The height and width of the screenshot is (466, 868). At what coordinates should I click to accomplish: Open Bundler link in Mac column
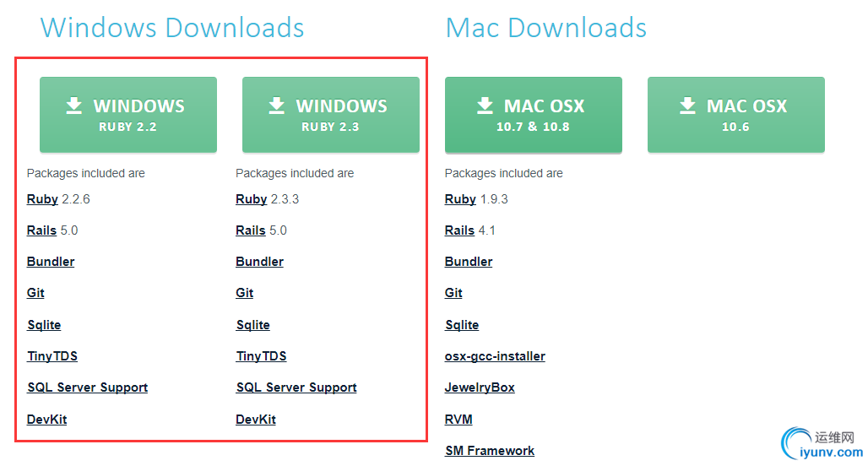click(x=469, y=262)
